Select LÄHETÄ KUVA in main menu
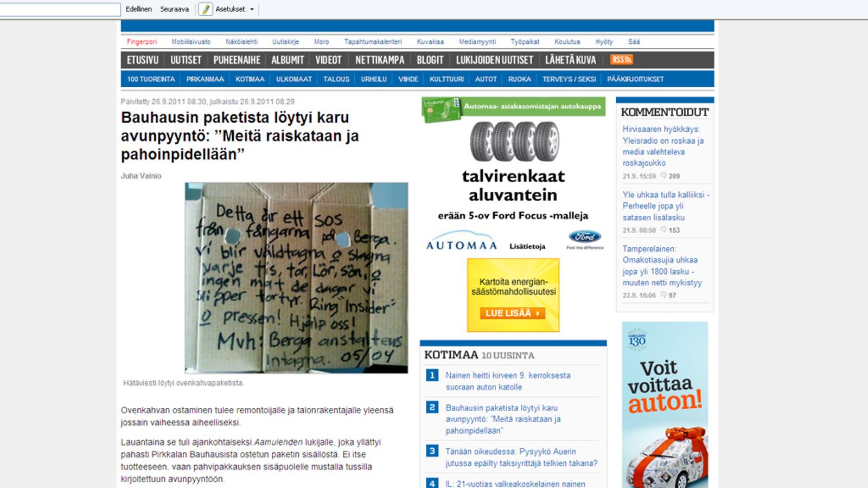Viewport: 868px width, 488px height. point(570,60)
